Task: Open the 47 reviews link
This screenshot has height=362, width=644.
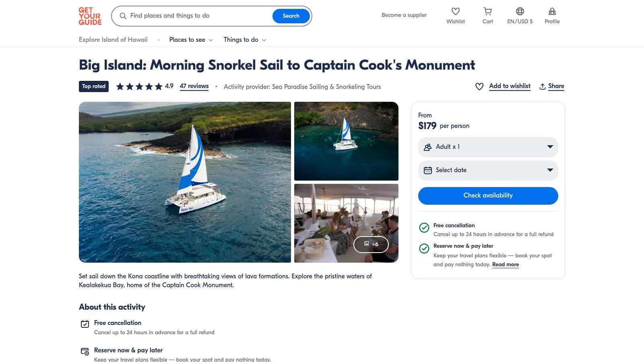Action: click(194, 86)
